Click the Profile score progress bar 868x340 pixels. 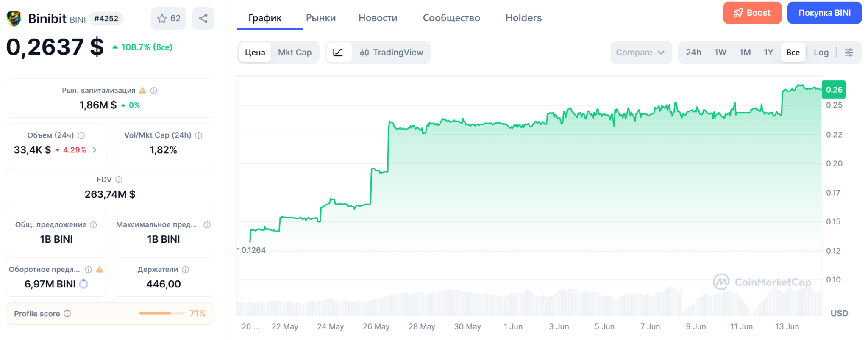pos(161,313)
